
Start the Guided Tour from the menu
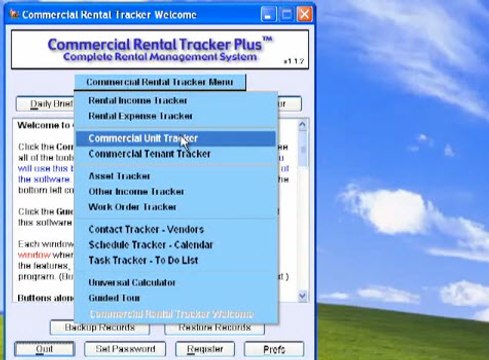point(176,298)
